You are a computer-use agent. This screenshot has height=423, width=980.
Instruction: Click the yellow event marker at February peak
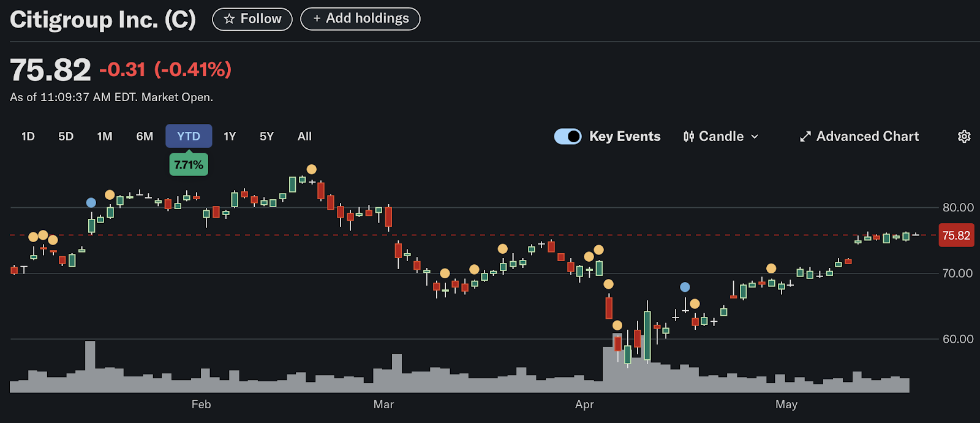[312, 169]
